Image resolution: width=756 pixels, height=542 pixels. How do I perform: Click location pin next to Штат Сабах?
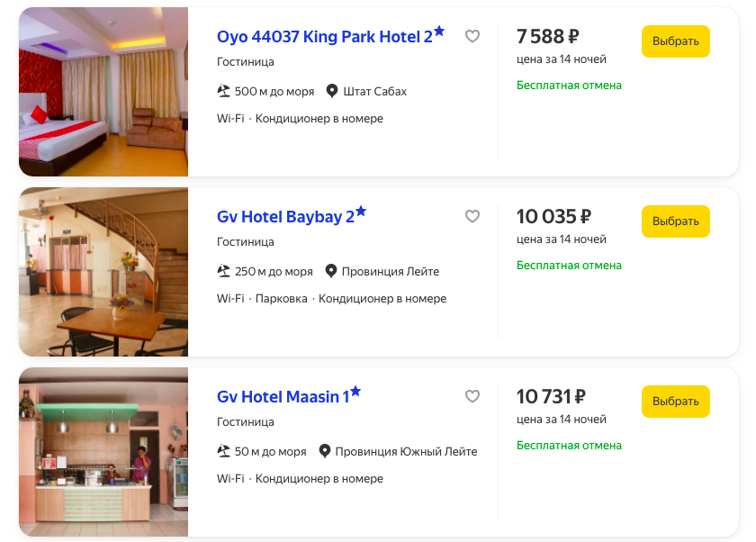pos(332,91)
